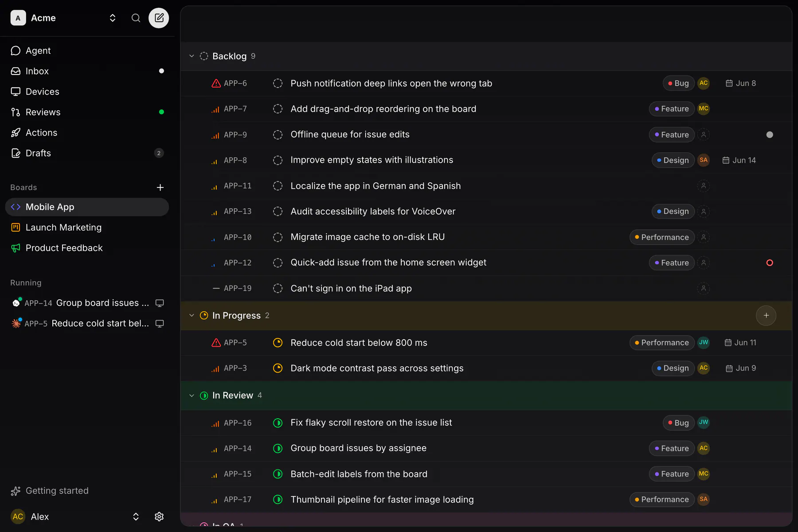Screen dimensions: 798x532
Task: Click the urgent priority icon on APP-5 row
Action: click(216, 343)
